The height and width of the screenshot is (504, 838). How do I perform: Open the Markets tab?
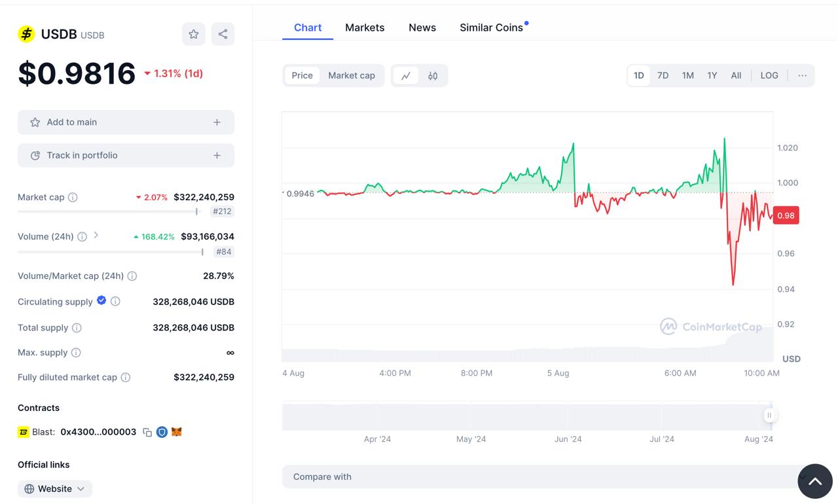[365, 27]
